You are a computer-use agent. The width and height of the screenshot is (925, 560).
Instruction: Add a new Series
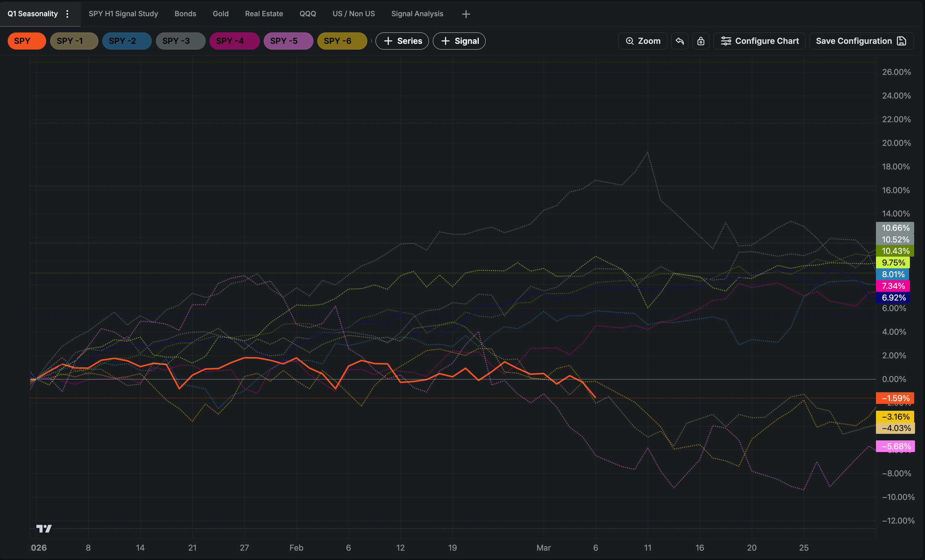(402, 41)
